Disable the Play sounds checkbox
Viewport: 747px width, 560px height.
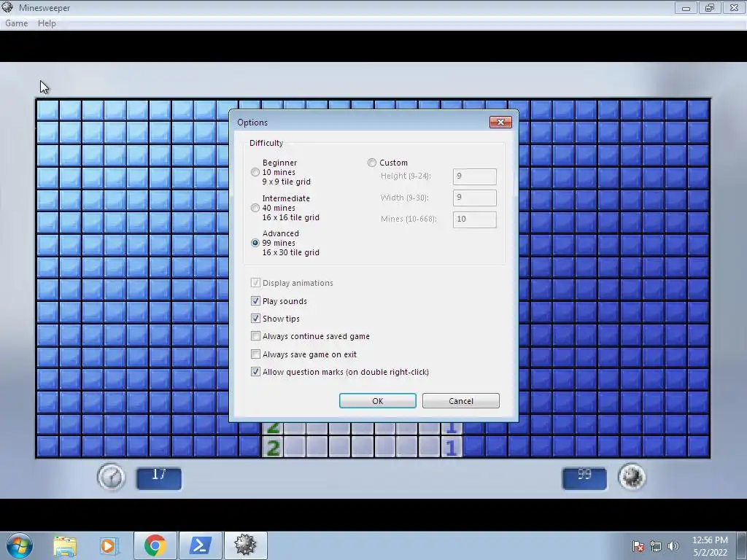click(255, 301)
